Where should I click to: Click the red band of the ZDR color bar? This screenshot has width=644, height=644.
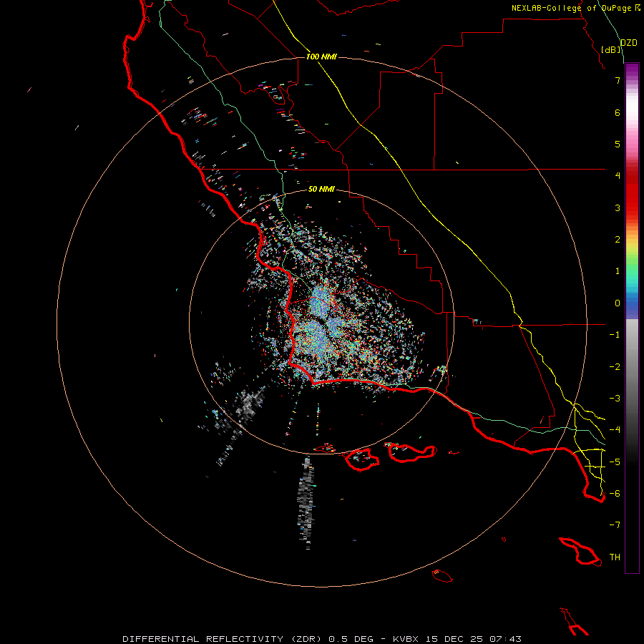(632, 193)
